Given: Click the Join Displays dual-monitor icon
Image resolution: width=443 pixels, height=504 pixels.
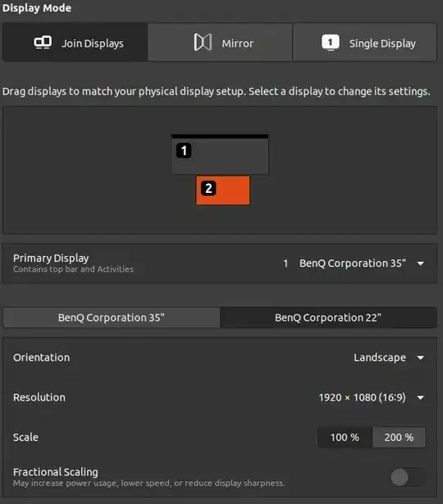Looking at the screenshot, I should coord(43,43).
